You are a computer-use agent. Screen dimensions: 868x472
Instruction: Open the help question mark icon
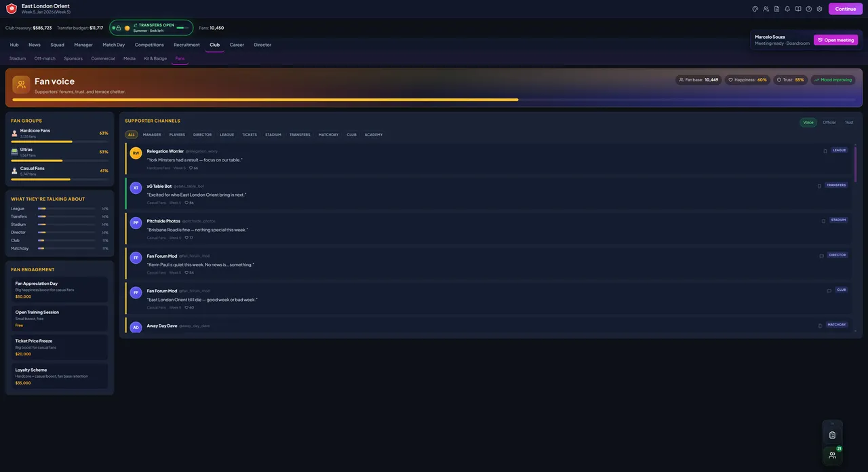(x=809, y=9)
